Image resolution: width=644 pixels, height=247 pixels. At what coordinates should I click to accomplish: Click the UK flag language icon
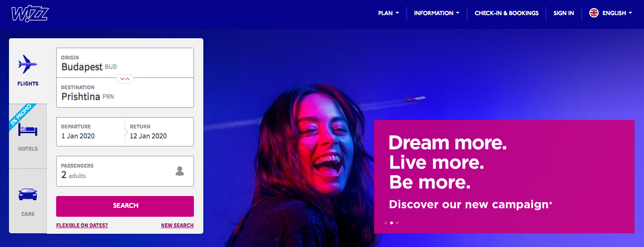(594, 13)
